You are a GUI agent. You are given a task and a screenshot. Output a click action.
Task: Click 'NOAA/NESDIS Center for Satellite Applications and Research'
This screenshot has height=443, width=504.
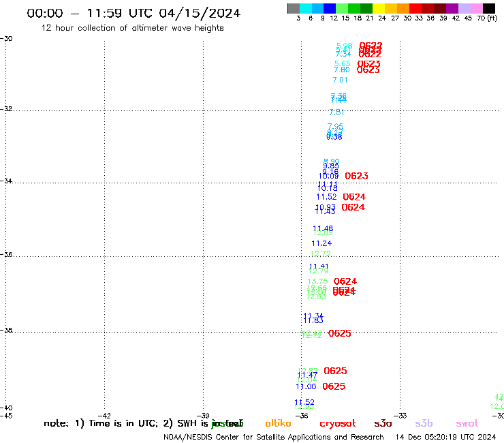(274, 437)
